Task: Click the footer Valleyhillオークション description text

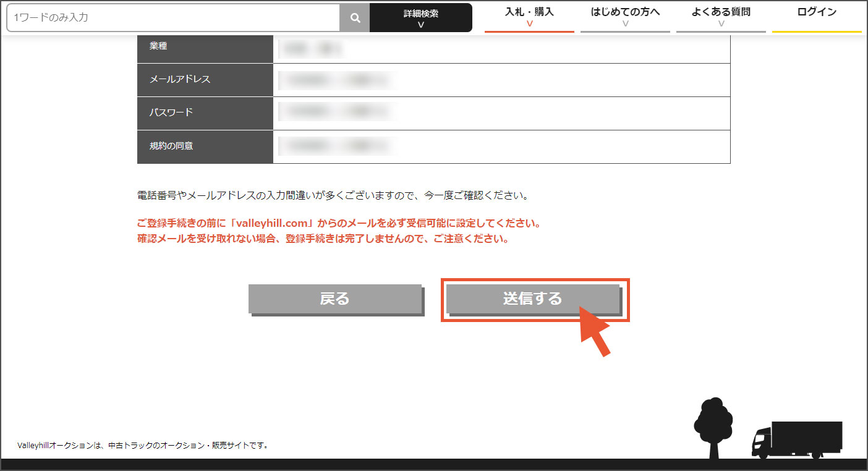Action: click(142, 445)
